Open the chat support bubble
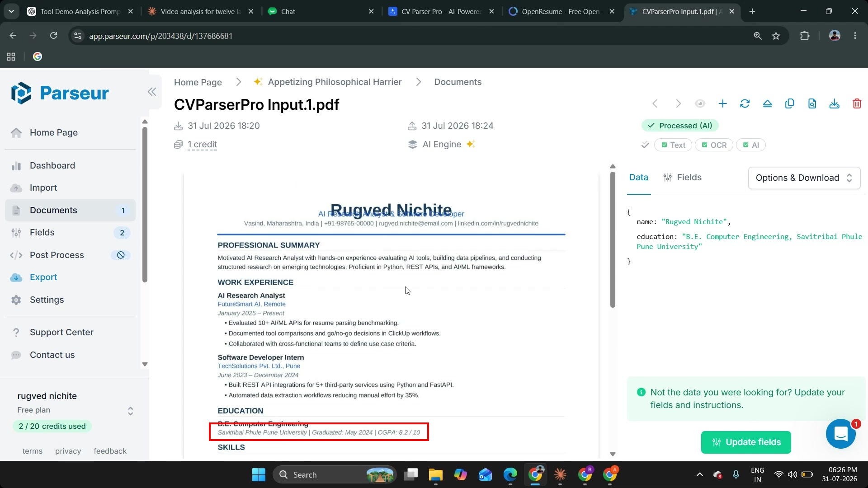 841,434
